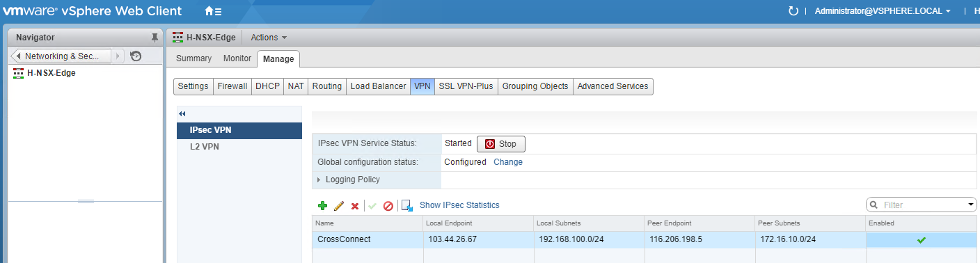Viewport: 980px width, 263px height.
Task: Click the greyed enable checkmark icon
Action: [x=372, y=206]
